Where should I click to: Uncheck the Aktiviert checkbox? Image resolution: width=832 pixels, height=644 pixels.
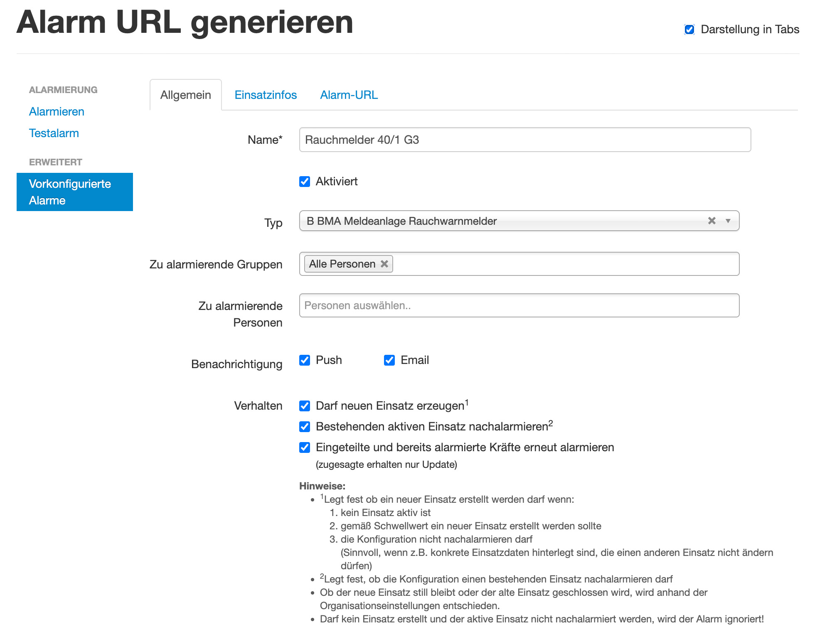[305, 182]
